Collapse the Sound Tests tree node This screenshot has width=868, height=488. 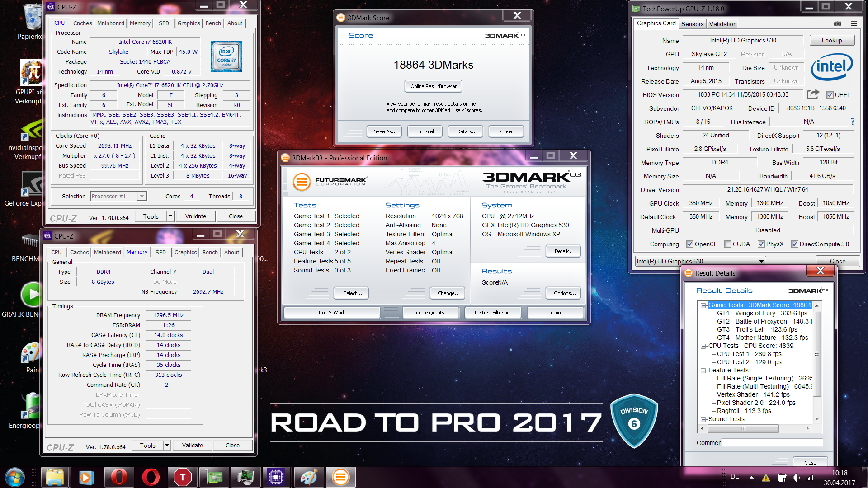pyautogui.click(x=703, y=419)
